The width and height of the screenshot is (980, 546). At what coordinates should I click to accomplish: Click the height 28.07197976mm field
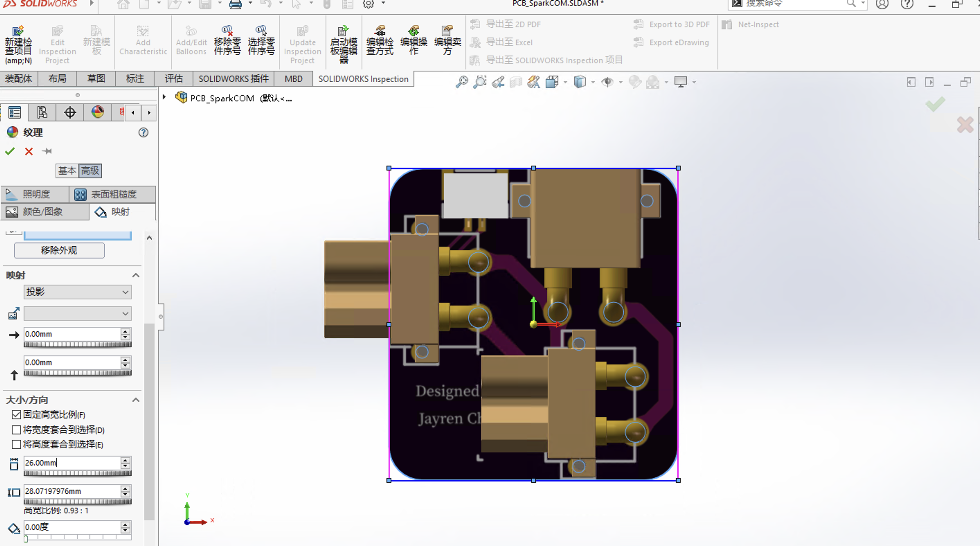tap(72, 491)
